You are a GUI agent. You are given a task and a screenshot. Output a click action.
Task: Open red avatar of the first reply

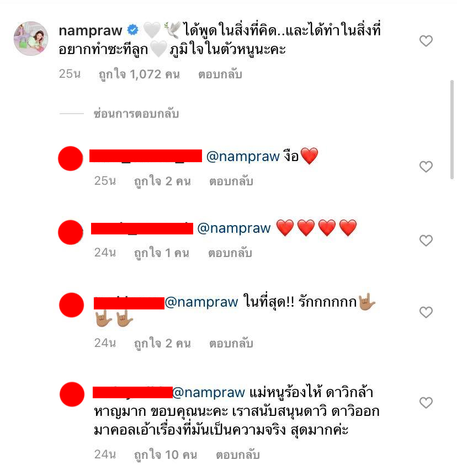tap(71, 158)
